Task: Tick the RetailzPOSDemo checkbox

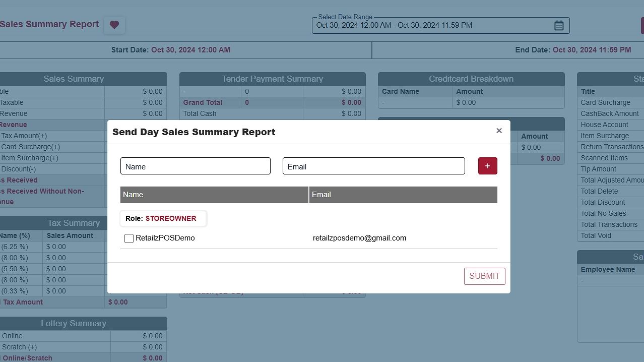Action: pos(129,238)
